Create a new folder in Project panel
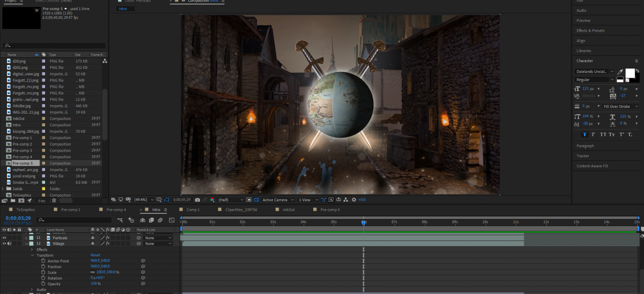644x294 pixels. click(13, 201)
